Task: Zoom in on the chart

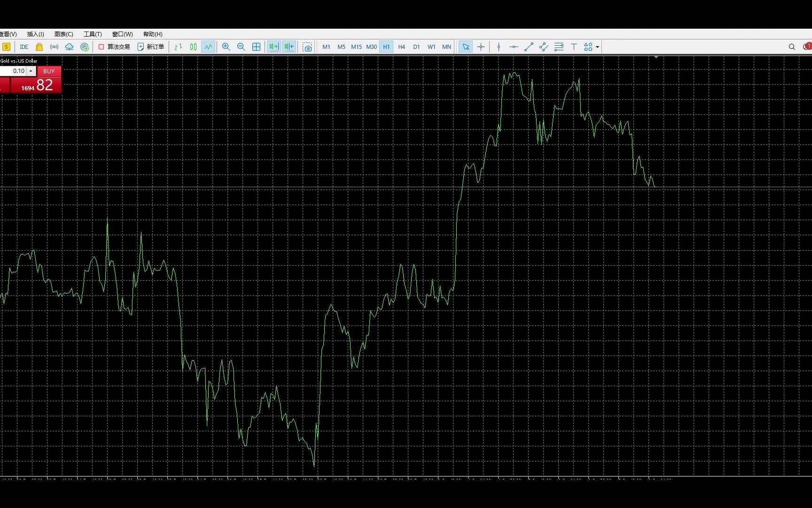Action: [226, 47]
